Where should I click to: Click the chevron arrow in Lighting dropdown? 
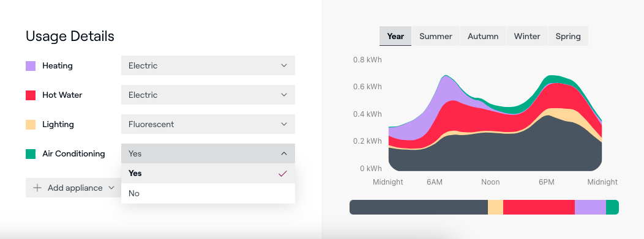(284, 124)
